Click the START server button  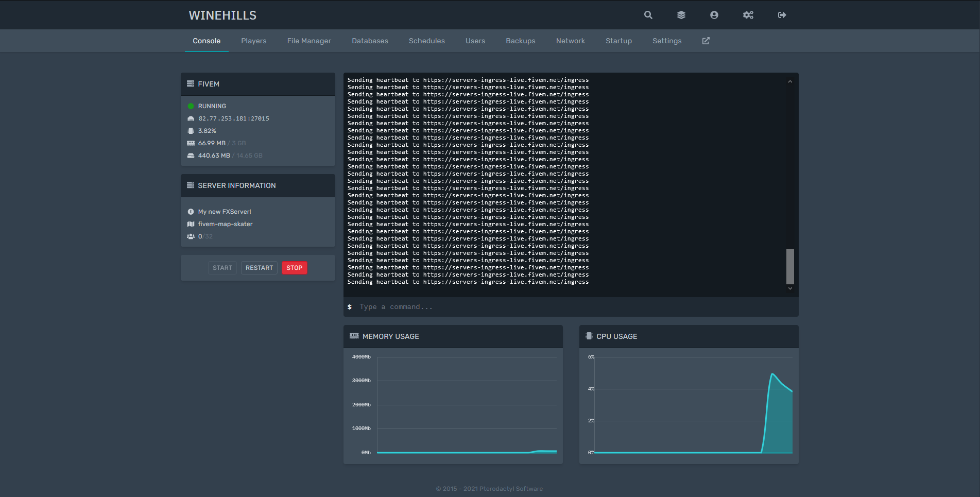(x=222, y=268)
